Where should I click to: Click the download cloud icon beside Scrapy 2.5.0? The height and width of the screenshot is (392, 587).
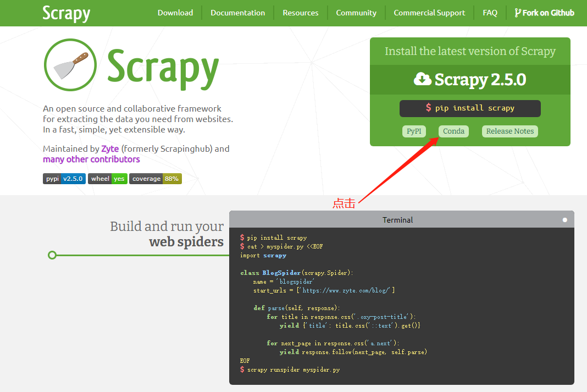[423, 79]
